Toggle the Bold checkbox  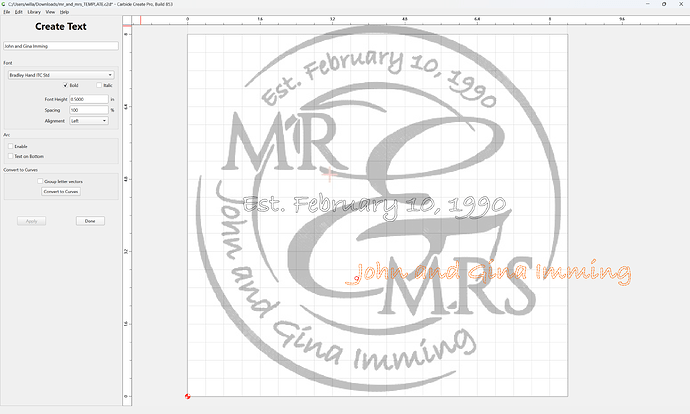click(65, 85)
